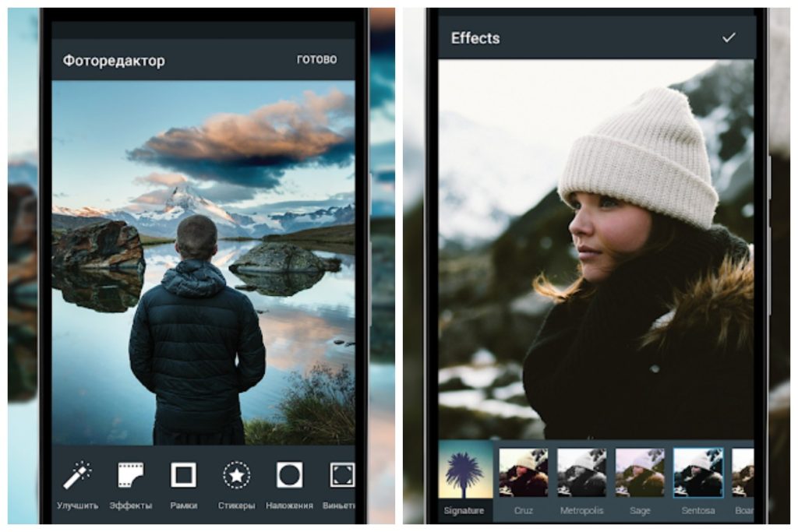Apply the Cruz filter thumbnail
Viewport: 798px width, 532px height.
[523, 473]
